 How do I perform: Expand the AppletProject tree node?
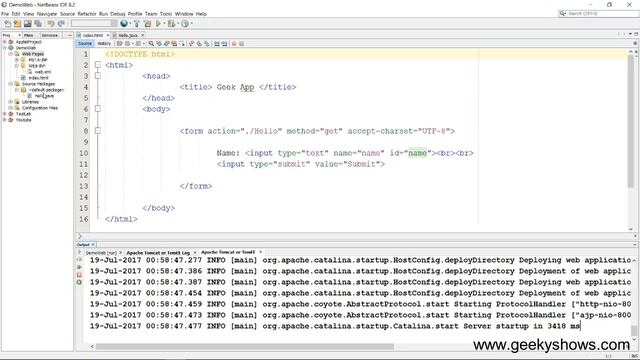pyautogui.click(x=5, y=42)
